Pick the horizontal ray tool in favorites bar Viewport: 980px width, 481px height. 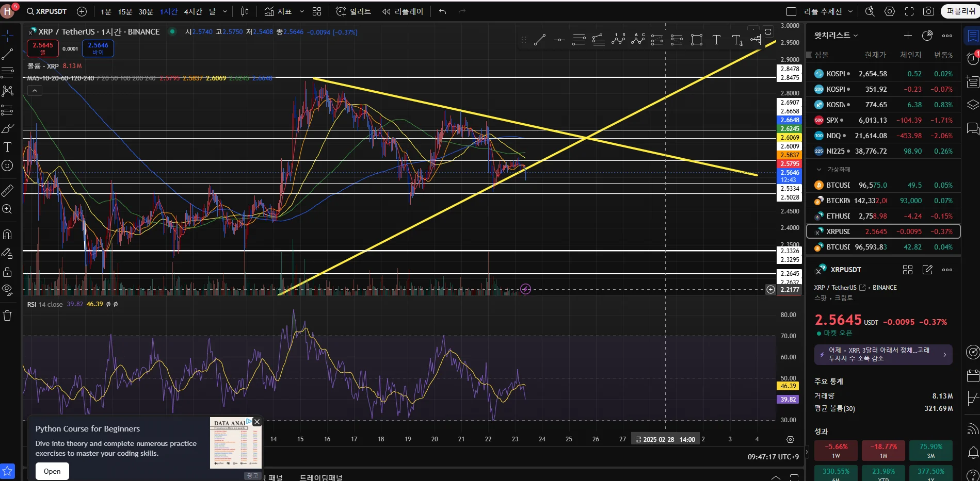coord(559,40)
